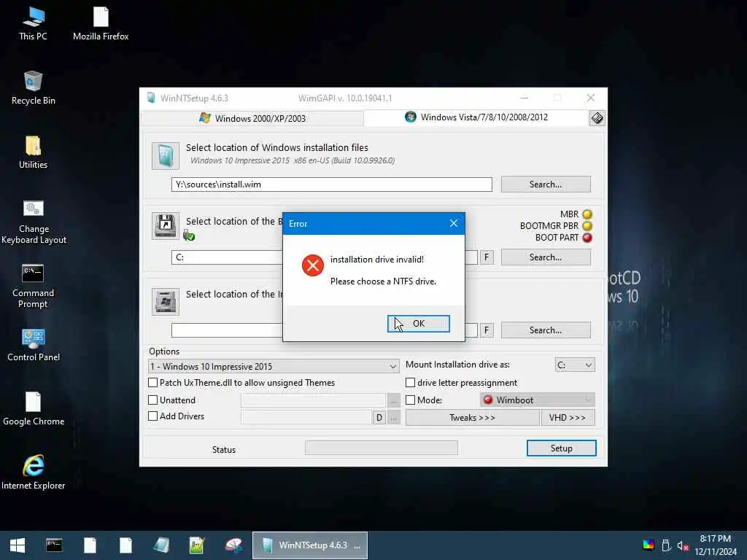Open VHD >>> options
The width and height of the screenshot is (747, 560).
(x=568, y=418)
